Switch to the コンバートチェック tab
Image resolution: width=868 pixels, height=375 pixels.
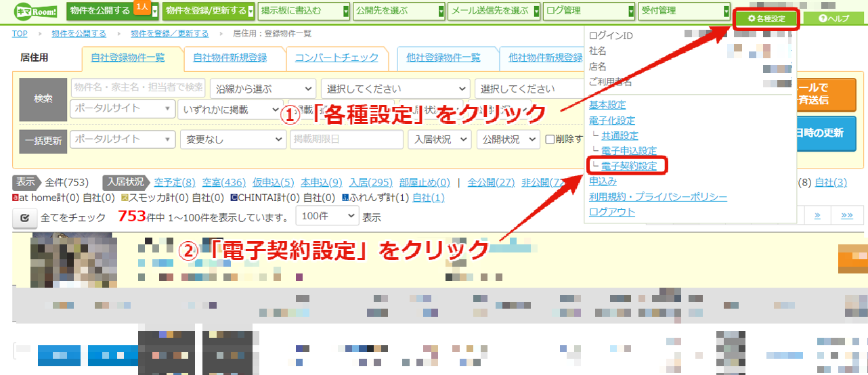(x=337, y=58)
